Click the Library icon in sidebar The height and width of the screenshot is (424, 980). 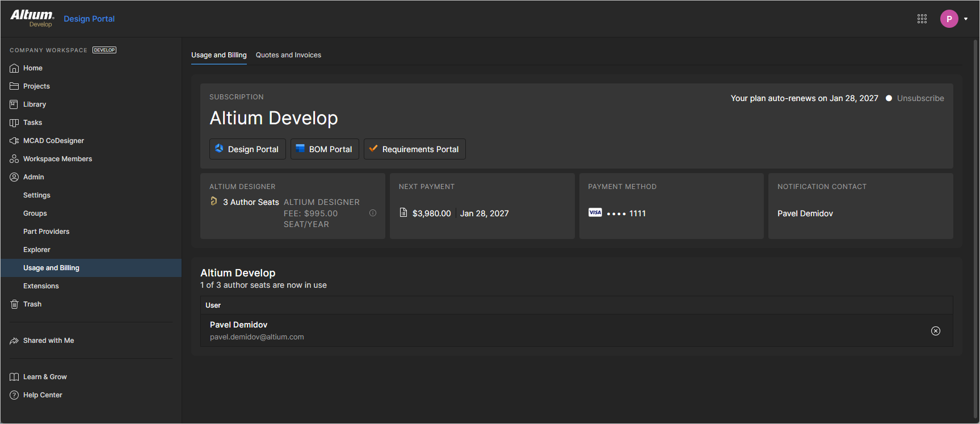coord(14,104)
